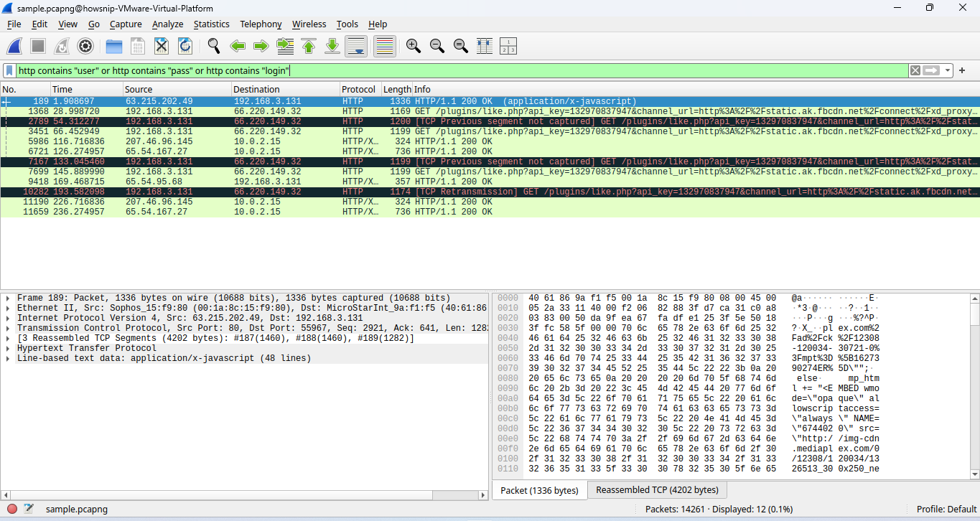
Task: Reload this capture file
Action: [x=185, y=46]
